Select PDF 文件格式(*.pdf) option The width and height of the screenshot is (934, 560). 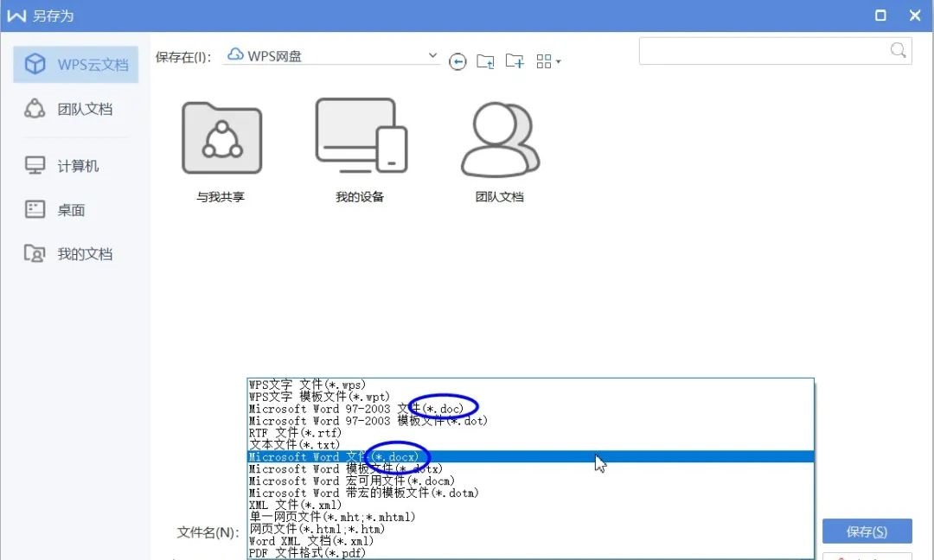point(530,553)
